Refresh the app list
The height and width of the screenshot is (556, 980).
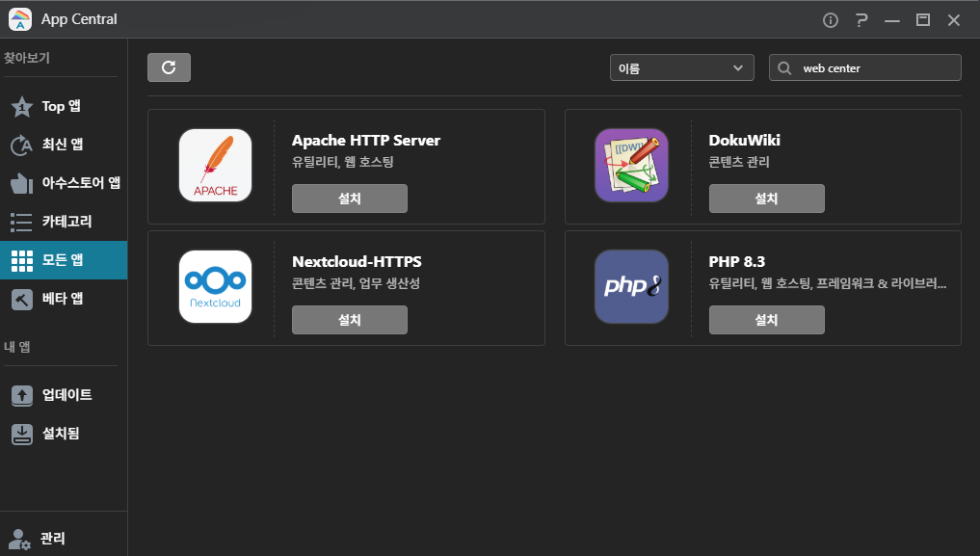169,67
